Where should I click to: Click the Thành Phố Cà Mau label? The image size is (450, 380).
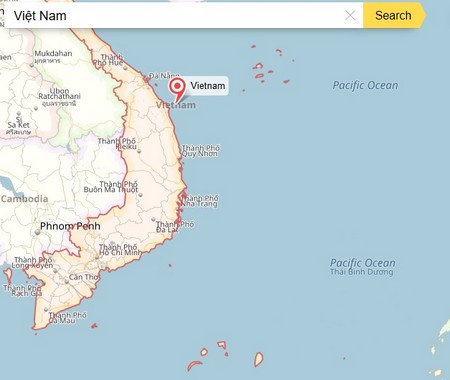(67, 318)
